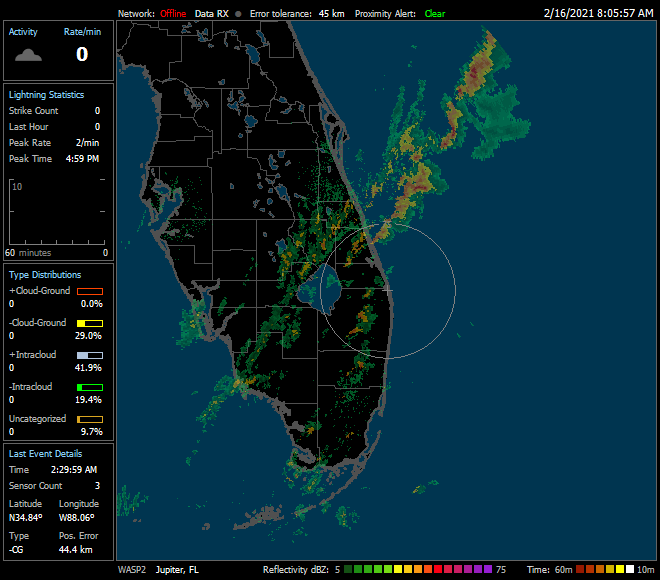The height and width of the screenshot is (580, 660).
Task: Click the Reflectivity dBZ color scale
Action: [419, 569]
